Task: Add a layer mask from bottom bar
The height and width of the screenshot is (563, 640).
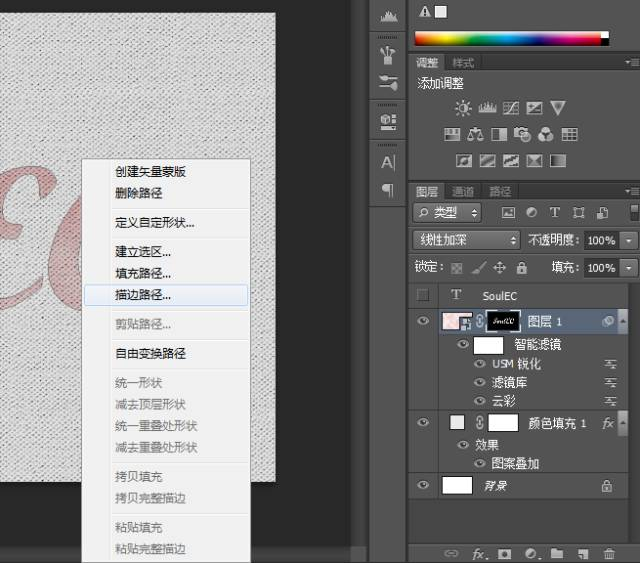Action: 504,554
